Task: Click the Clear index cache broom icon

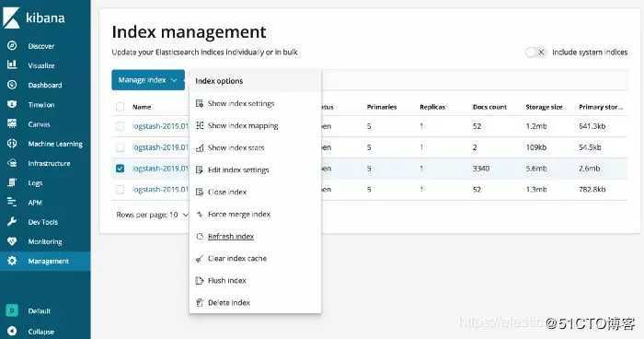Action: pos(200,258)
